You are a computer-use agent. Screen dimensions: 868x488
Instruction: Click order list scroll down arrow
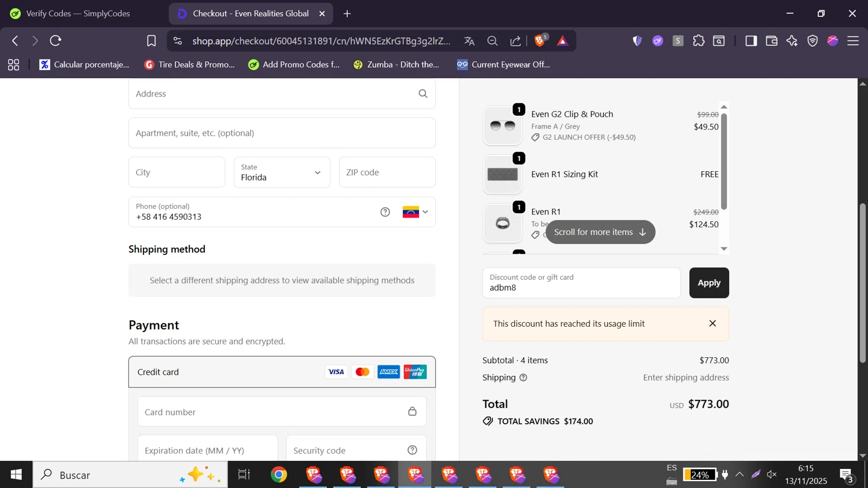(x=724, y=249)
